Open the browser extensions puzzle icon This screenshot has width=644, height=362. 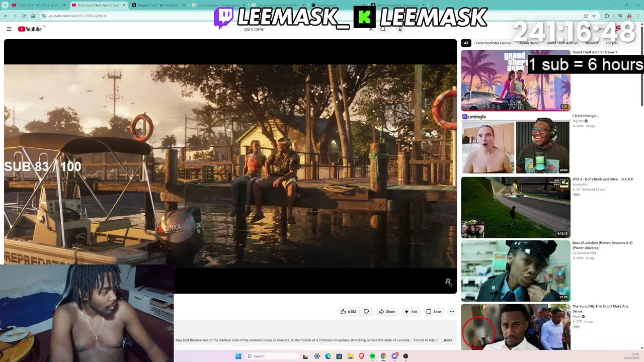coord(607,16)
